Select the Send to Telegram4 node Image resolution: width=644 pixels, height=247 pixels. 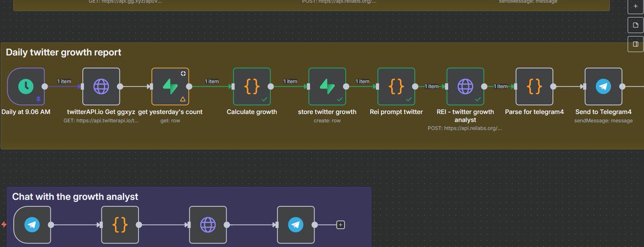(604, 86)
